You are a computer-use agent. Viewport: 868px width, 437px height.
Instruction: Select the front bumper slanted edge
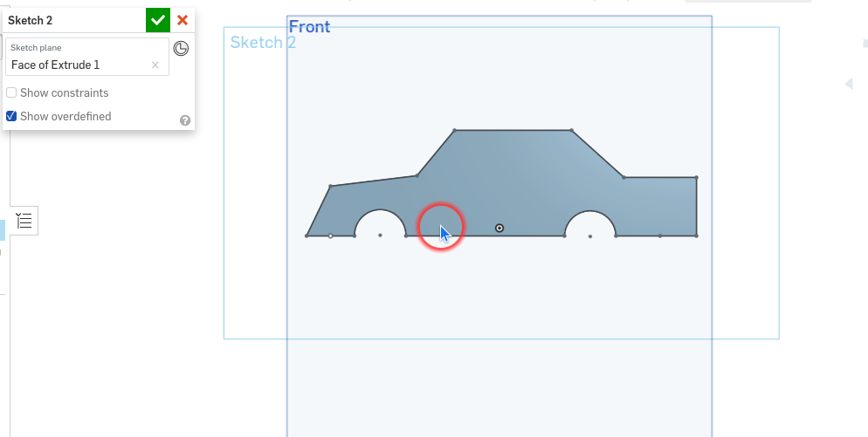pos(319,211)
